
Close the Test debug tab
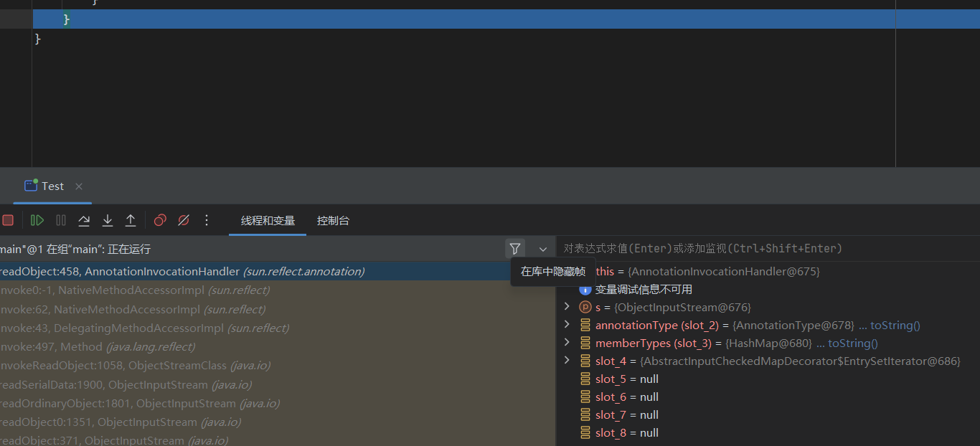point(79,186)
